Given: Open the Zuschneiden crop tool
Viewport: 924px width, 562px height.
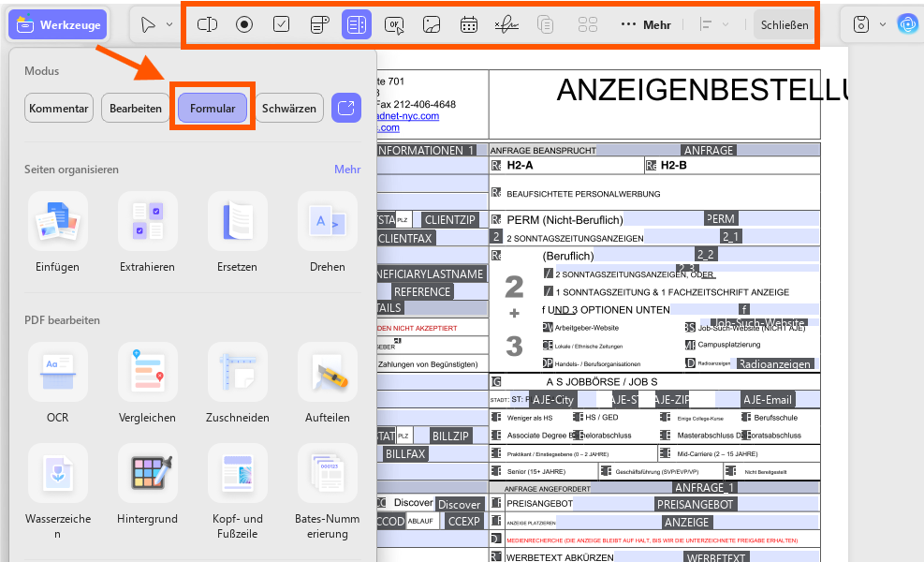Looking at the screenshot, I should [x=237, y=383].
